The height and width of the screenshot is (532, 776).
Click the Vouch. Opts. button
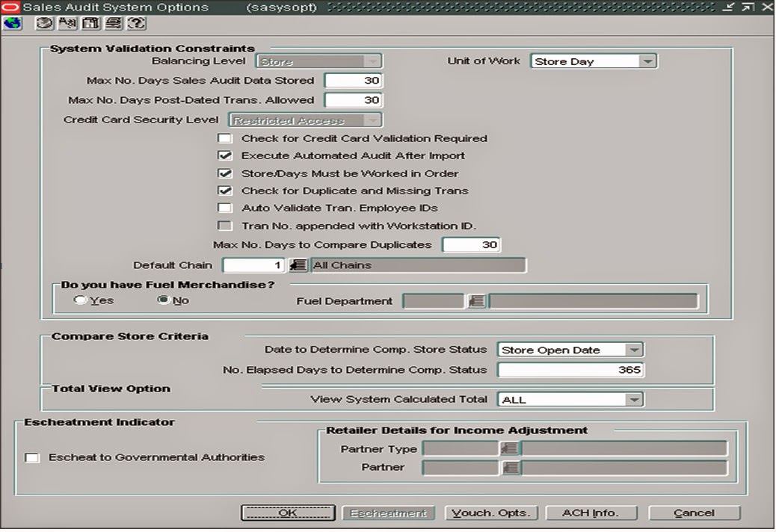491,513
